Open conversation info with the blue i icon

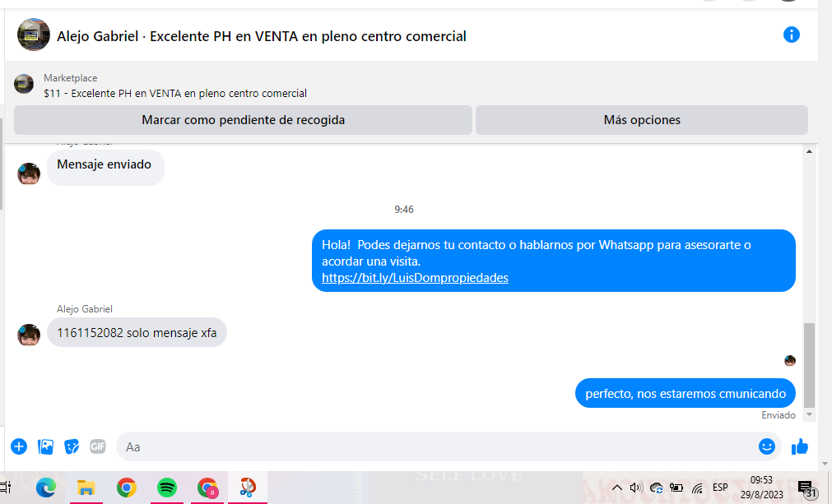[791, 35]
